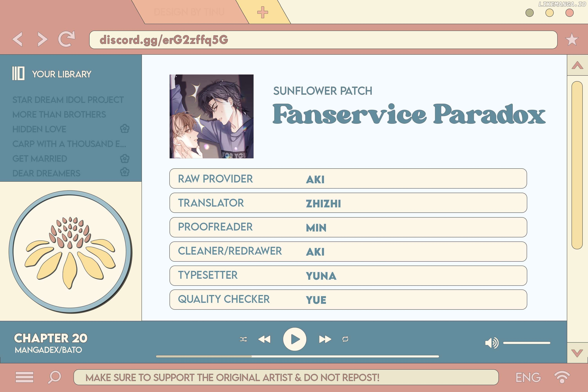Click the Wi-Fi status icon

click(x=562, y=377)
